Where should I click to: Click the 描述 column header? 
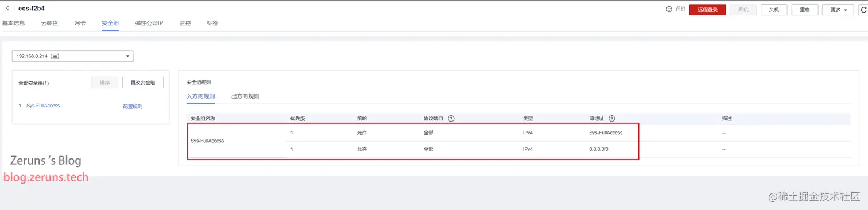click(727, 118)
